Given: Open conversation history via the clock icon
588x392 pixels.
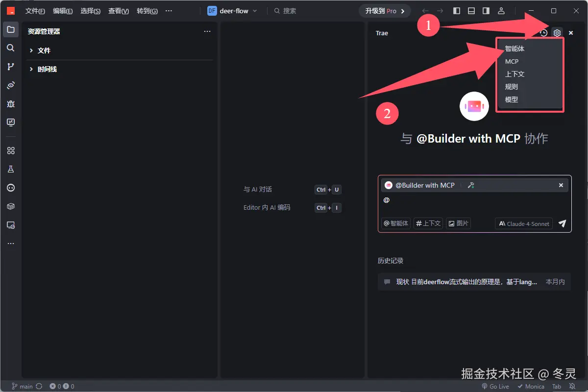Looking at the screenshot, I should [543, 33].
